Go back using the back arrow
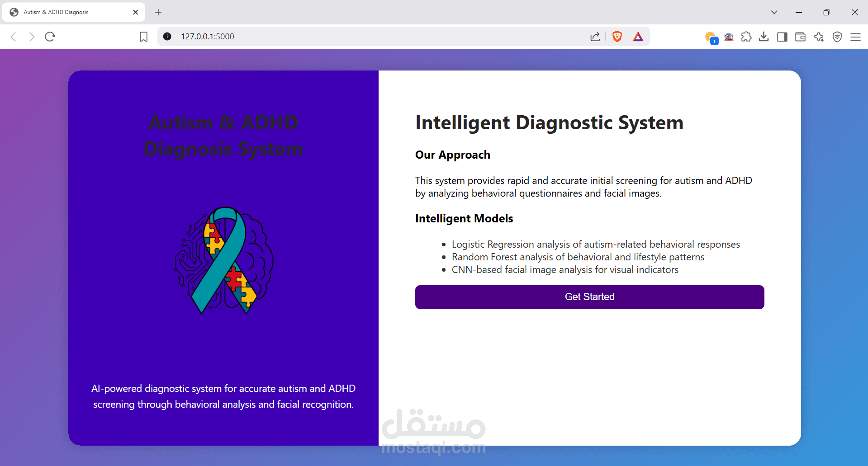 [x=14, y=37]
